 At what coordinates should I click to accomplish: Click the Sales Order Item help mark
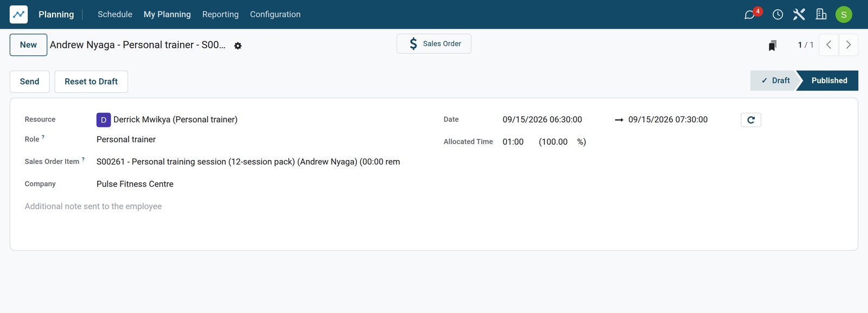tap(83, 159)
